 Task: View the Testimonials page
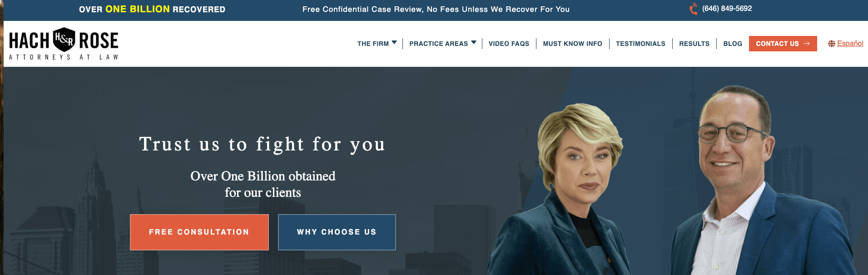pos(640,44)
